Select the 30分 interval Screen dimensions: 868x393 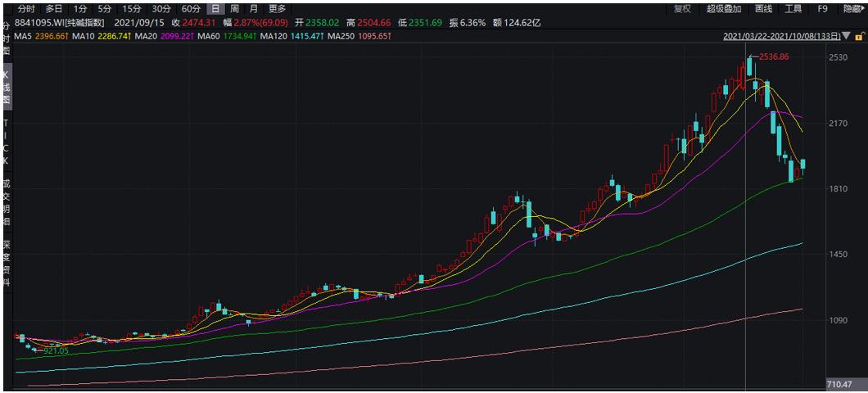[x=161, y=8]
